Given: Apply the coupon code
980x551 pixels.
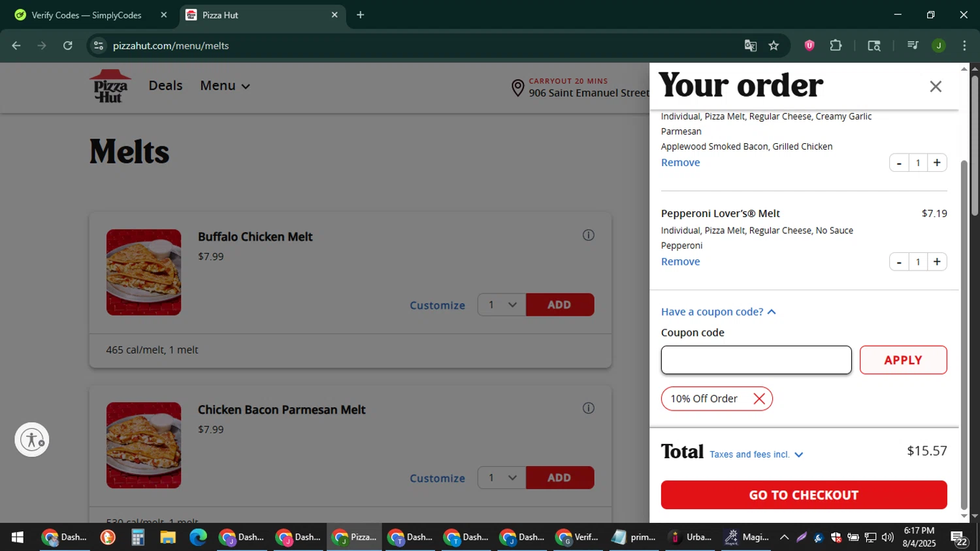Looking at the screenshot, I should tap(903, 360).
